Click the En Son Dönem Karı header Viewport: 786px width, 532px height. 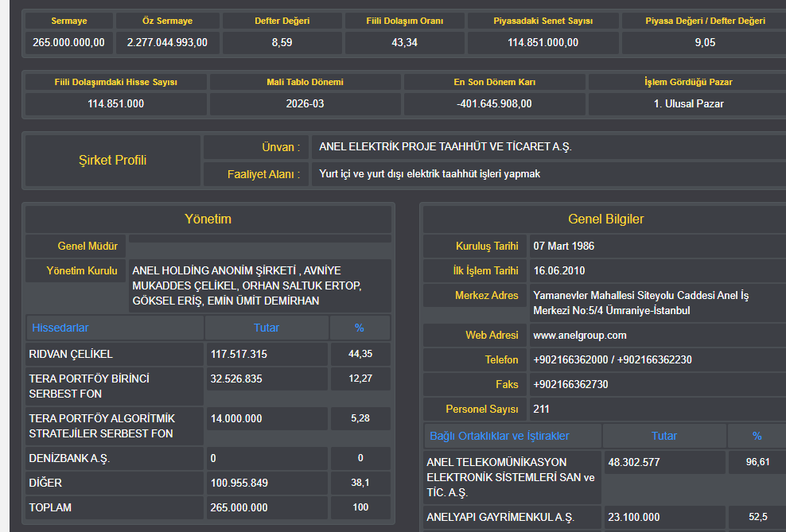[494, 82]
